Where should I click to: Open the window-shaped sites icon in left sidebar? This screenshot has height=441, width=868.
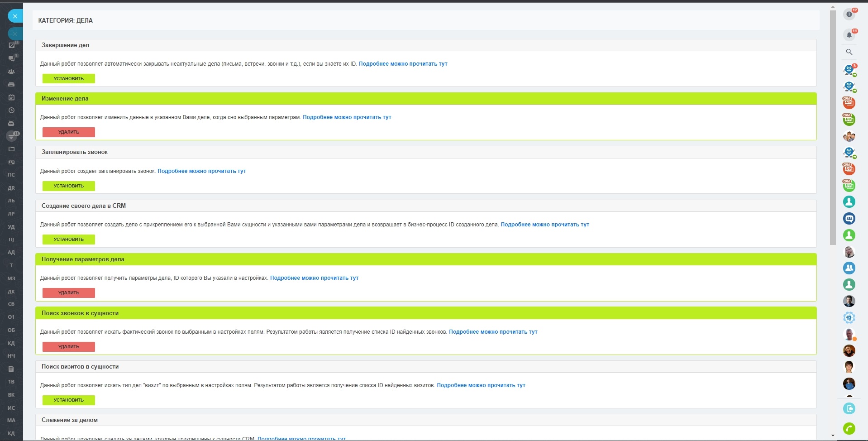point(12,149)
